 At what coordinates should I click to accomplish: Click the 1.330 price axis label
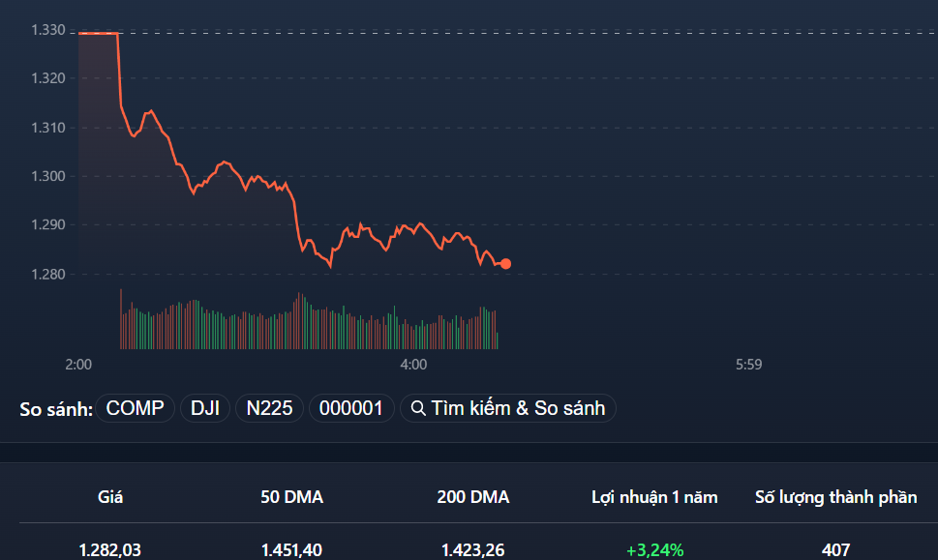click(x=45, y=29)
